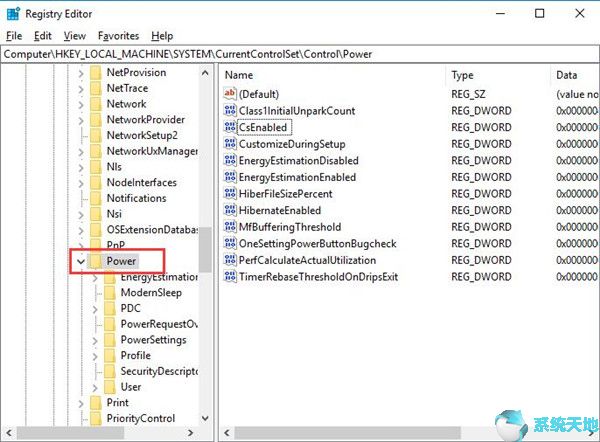Click the DWORD icon beside PerfCalculateActualUtilization

(230, 260)
